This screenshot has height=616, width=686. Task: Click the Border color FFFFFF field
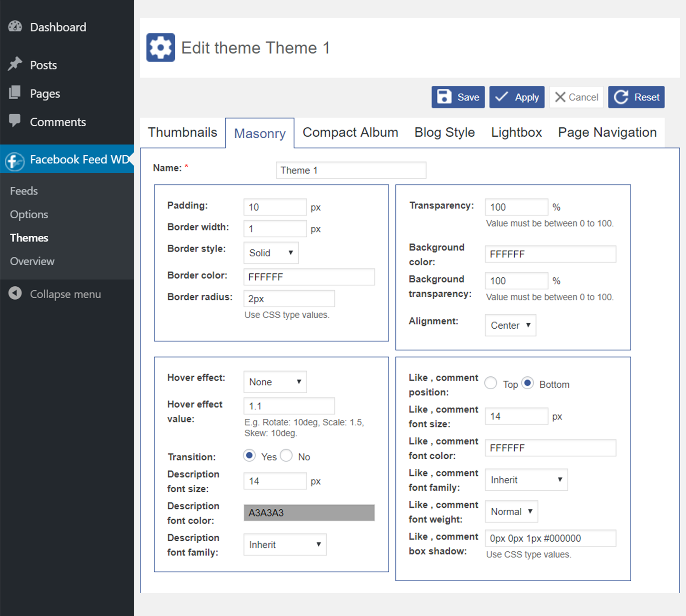tap(309, 277)
